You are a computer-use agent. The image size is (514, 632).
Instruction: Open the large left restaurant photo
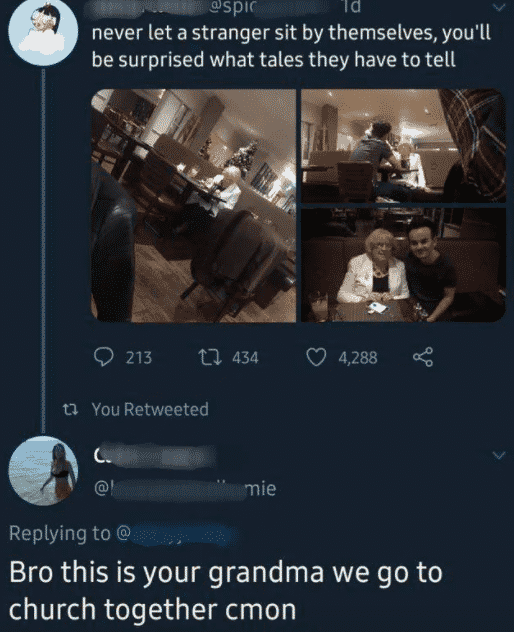tap(194, 206)
